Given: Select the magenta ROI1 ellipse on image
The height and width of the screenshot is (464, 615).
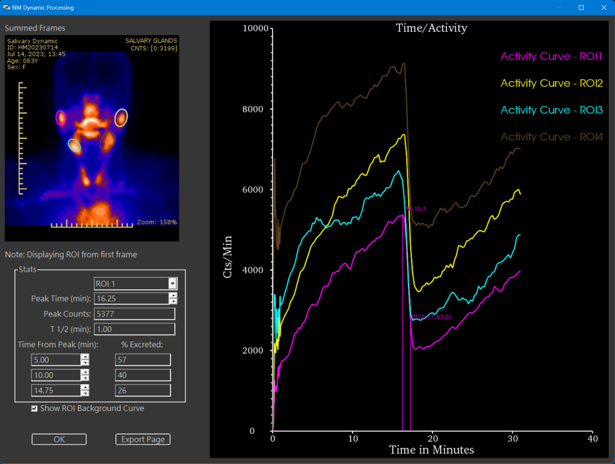Looking at the screenshot, I should [x=60, y=118].
